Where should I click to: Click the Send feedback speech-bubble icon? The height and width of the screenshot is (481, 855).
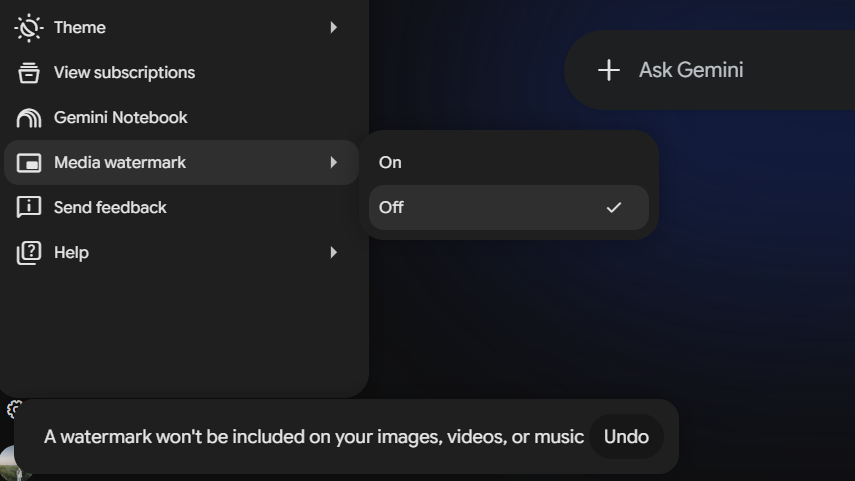coord(28,208)
